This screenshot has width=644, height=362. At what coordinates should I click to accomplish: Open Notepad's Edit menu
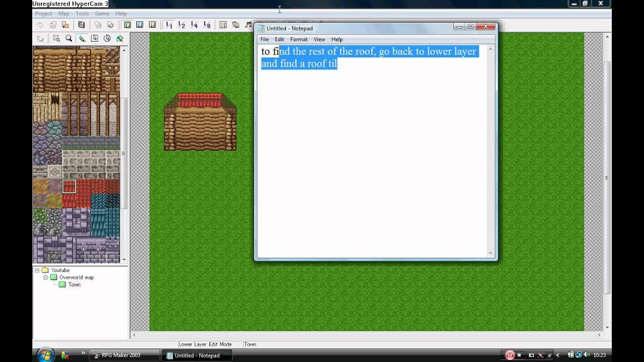pos(279,39)
